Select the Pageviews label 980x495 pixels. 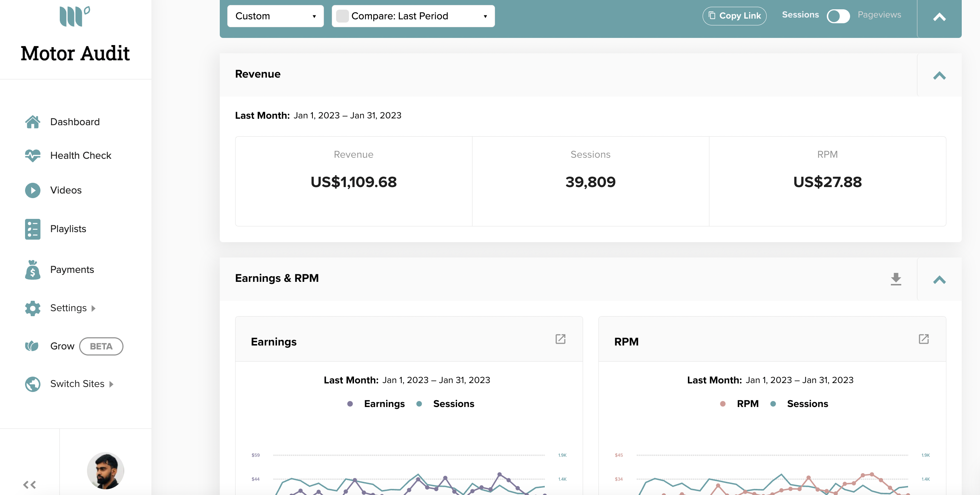(x=879, y=14)
